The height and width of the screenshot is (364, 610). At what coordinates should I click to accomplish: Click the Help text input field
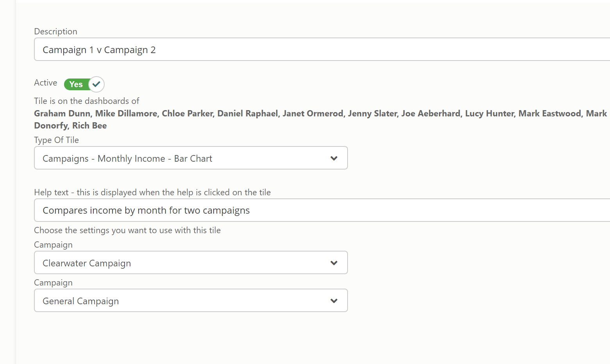coord(320,211)
